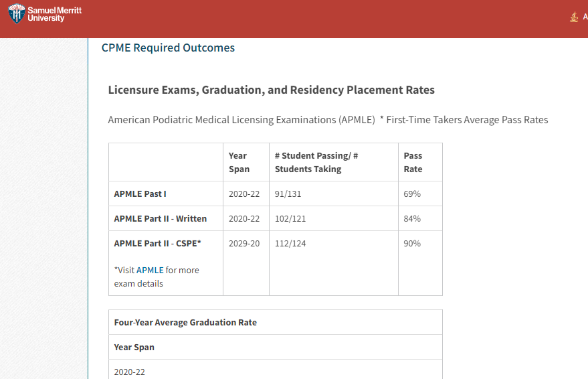Viewport: 588px width, 379px height.
Task: Click the APMLE Part II - CSPE row label
Action: tap(157, 243)
